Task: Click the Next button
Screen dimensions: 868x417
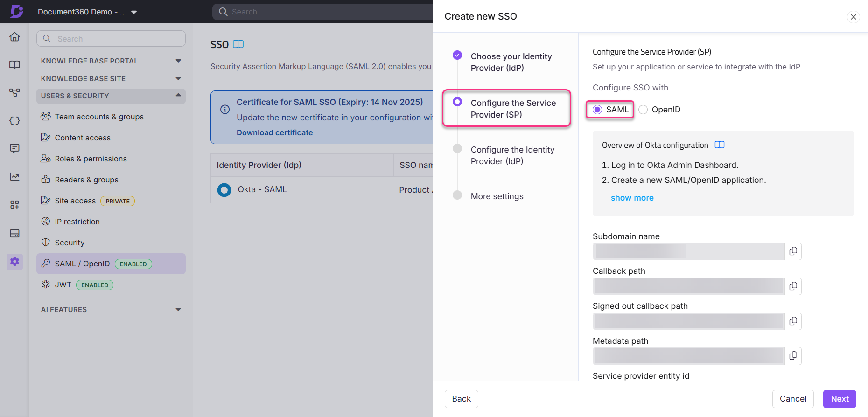Action: tap(840, 399)
